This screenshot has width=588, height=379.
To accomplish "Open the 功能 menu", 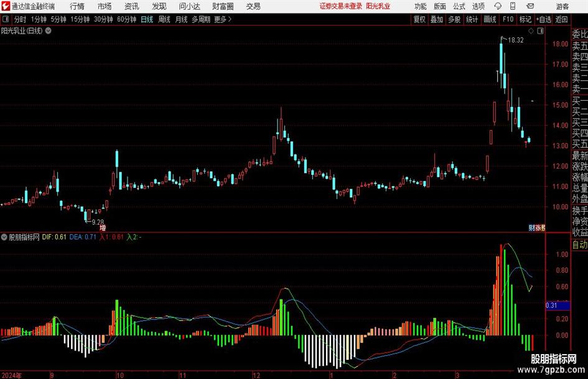I will click(x=421, y=6).
